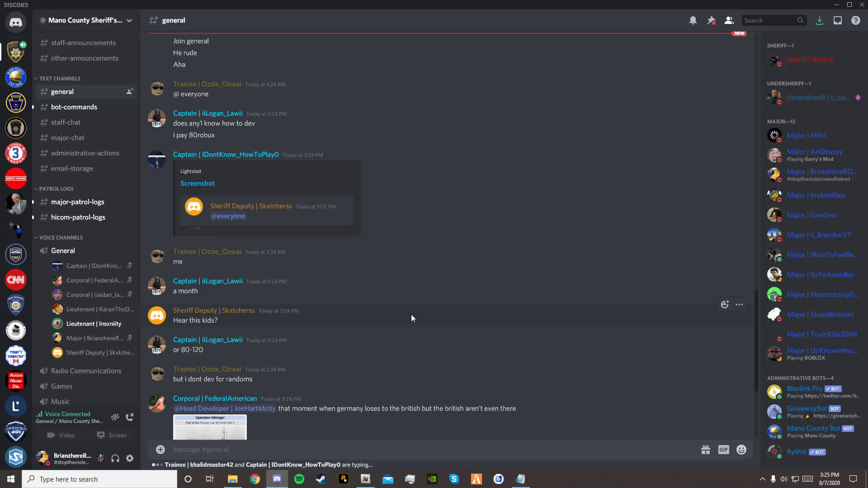The image size is (868, 488).
Task: Collapse the PATROL LOGS category
Action: pyautogui.click(x=56, y=189)
